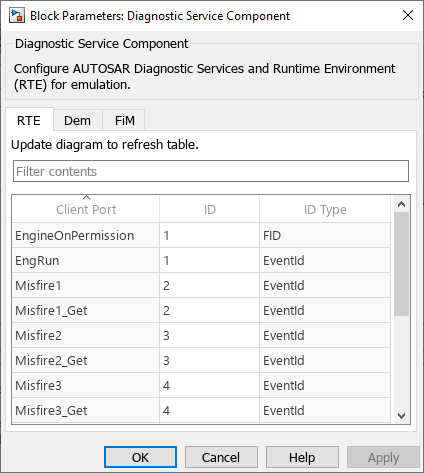Screen dimensions: 424x473
Task: Click the scrollbar up arrow
Action: click(401, 204)
